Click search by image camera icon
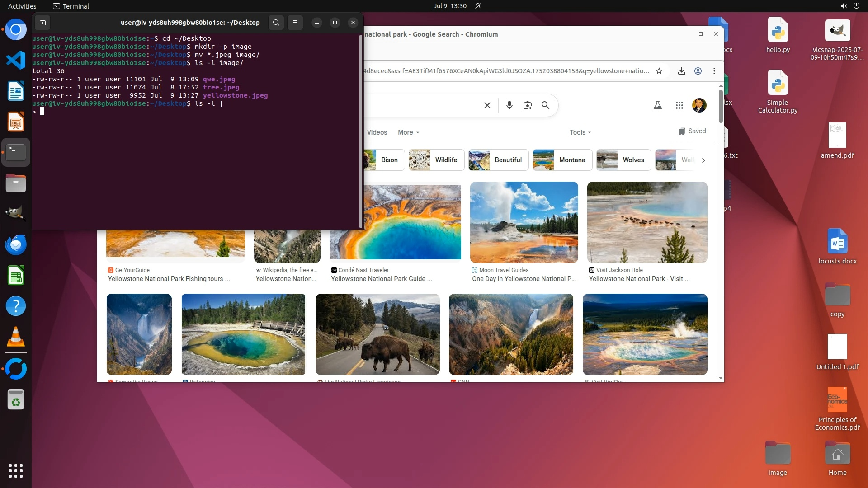Screen dimensions: 868x488 (x=528, y=105)
